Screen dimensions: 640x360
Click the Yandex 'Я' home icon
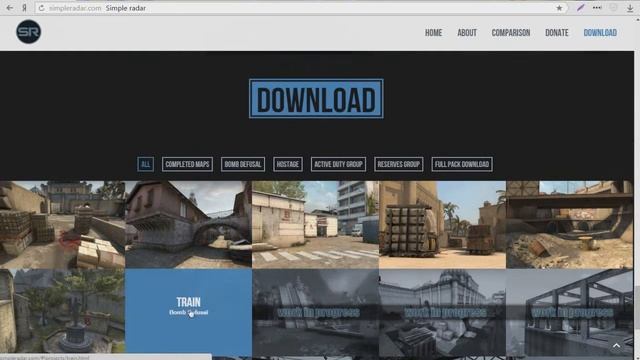point(24,8)
